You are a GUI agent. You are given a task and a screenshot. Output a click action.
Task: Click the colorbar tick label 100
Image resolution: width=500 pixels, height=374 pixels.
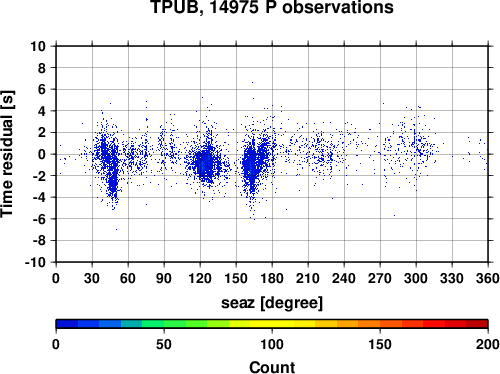[272, 345]
